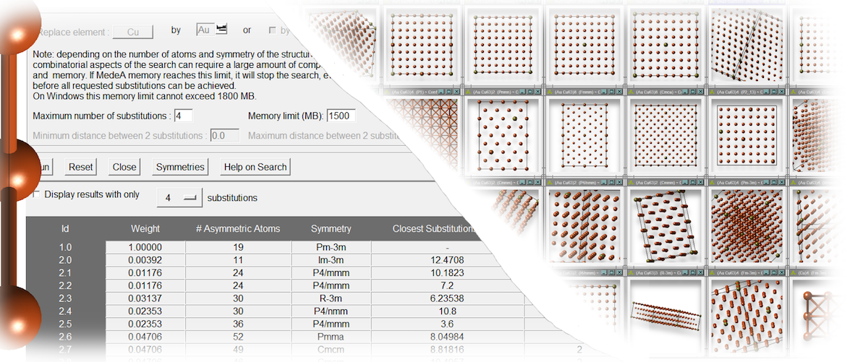Viewport: 868px width, 362px height.
Task: Maximize the (Au Cu63)4 (Fm-3m) structure window
Action: coord(774,272)
